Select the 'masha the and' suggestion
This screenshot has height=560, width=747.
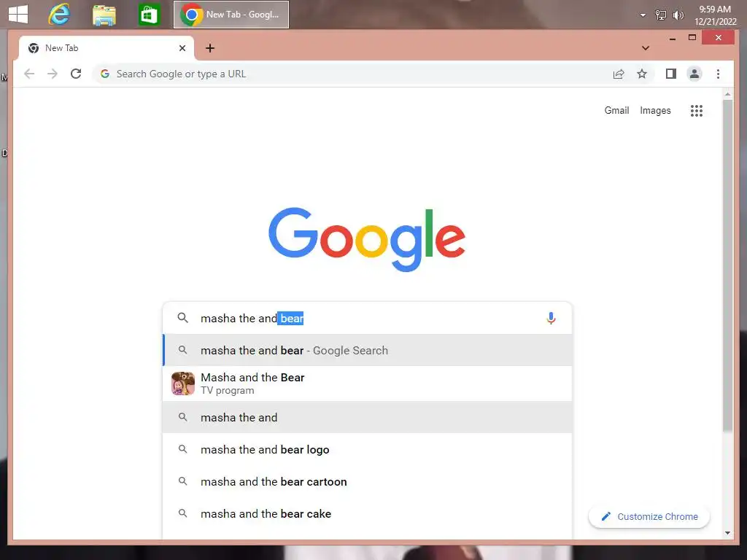pos(368,418)
